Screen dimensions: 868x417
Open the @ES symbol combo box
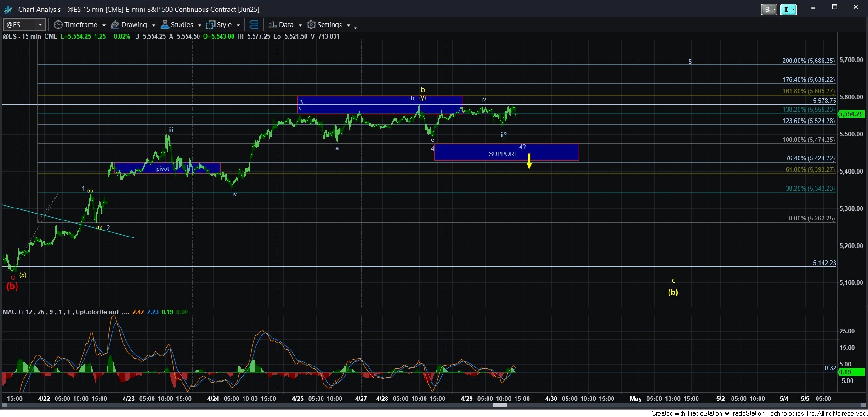pos(24,25)
